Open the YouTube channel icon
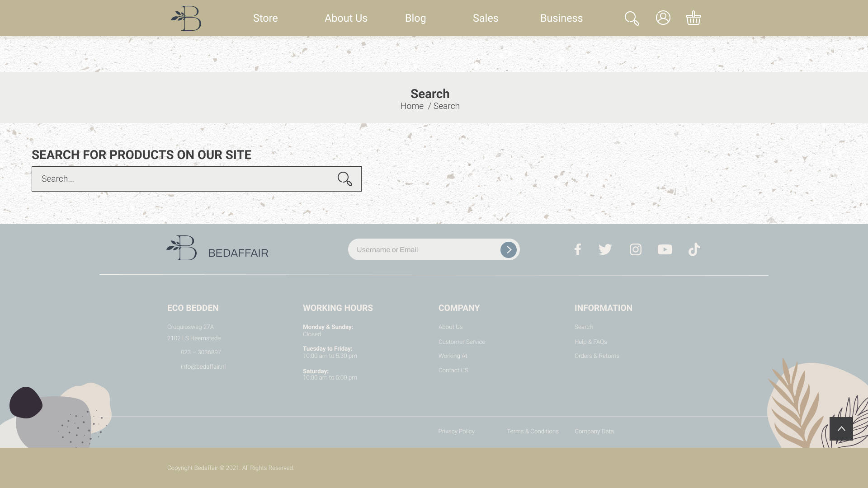The height and width of the screenshot is (488, 868). click(x=665, y=249)
